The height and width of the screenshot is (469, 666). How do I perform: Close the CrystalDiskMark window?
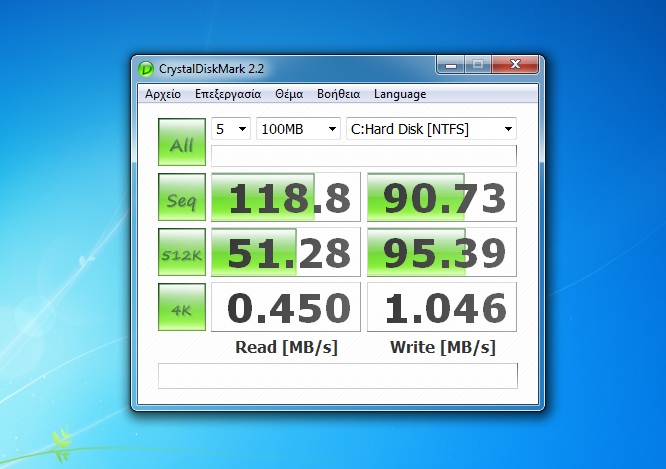(515, 65)
